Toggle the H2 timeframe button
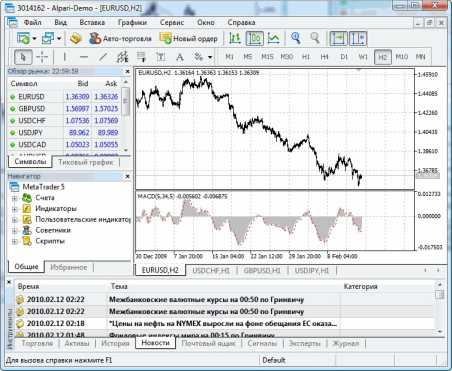The image size is (452, 371). tap(382, 57)
